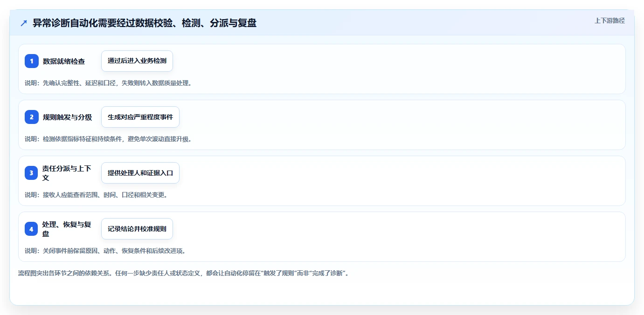Select the step 2 number badge
This screenshot has width=644, height=315.
tap(32, 117)
